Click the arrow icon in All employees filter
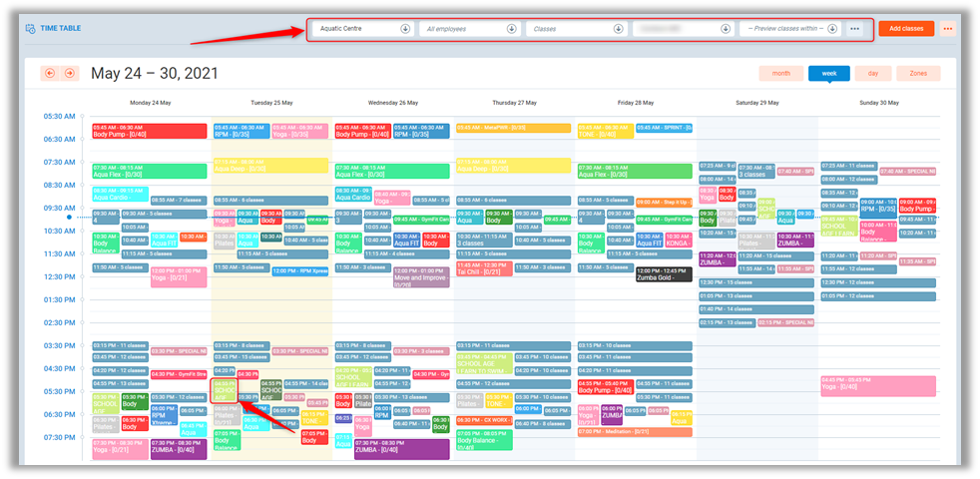980x479 pixels. [x=511, y=29]
